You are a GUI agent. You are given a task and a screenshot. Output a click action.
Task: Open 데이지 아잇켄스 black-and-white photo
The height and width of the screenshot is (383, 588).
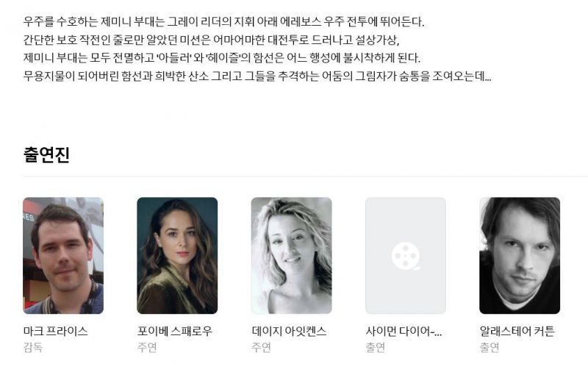[291, 256]
